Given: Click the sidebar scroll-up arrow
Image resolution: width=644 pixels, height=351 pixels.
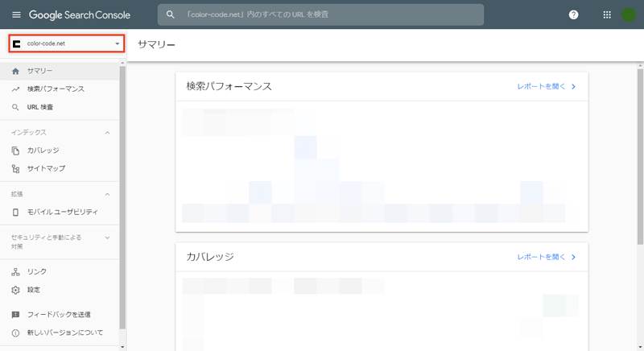Looking at the screenshot, I should (x=122, y=63).
